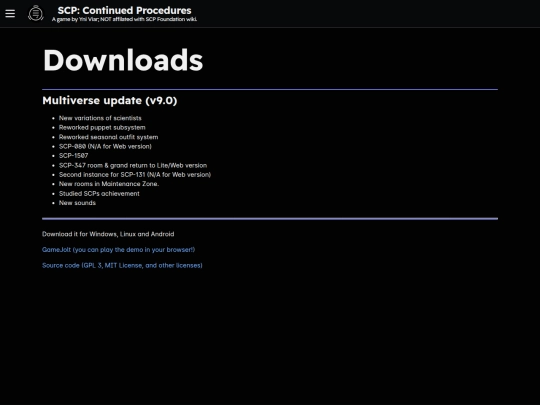Click the 'SCP-1507' list item

pos(73,156)
